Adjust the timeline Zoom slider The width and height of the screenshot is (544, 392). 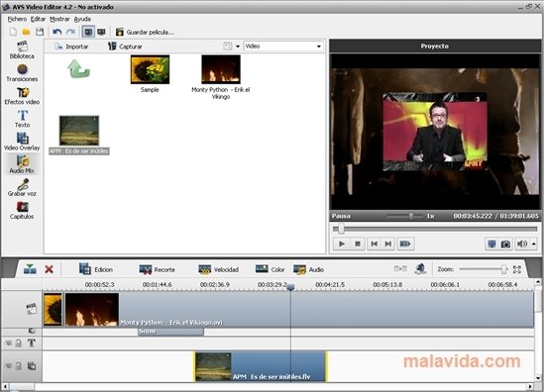503,269
